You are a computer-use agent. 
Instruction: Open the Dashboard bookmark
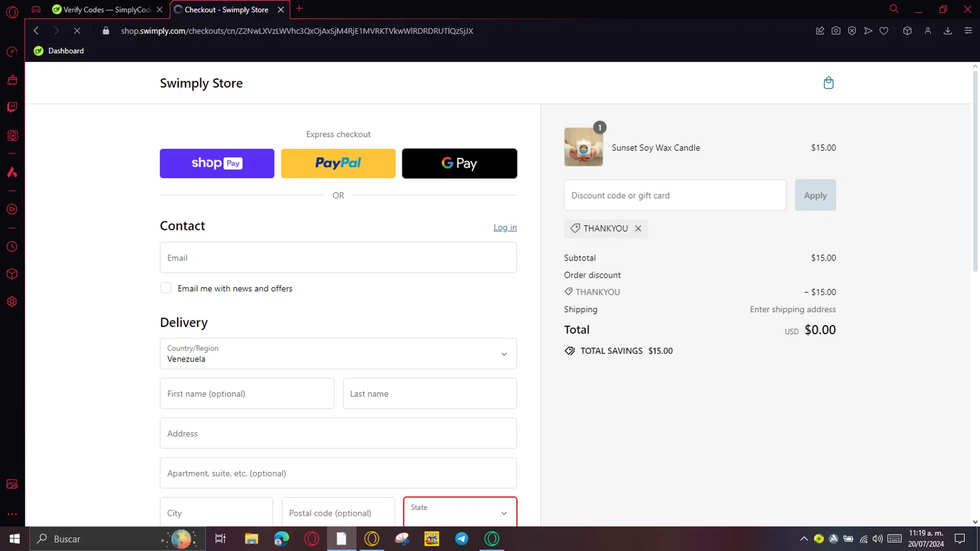click(x=59, y=51)
